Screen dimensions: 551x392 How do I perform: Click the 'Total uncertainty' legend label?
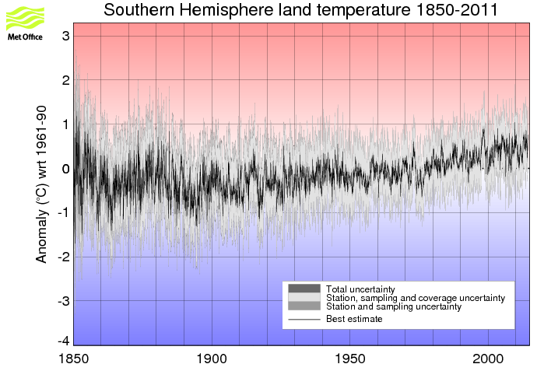(360, 289)
